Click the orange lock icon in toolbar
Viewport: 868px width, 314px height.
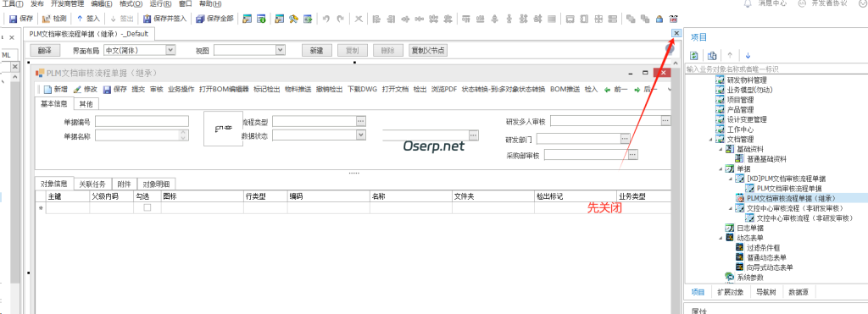click(x=659, y=19)
